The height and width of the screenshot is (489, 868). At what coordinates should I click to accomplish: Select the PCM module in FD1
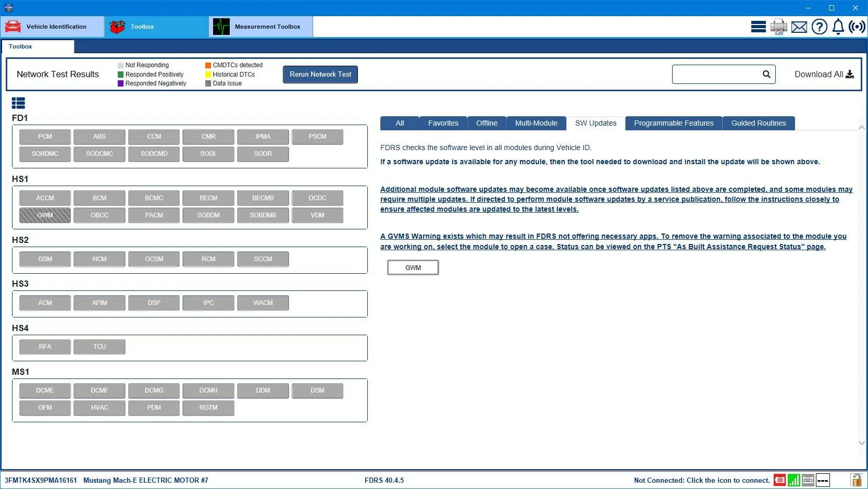(x=45, y=137)
